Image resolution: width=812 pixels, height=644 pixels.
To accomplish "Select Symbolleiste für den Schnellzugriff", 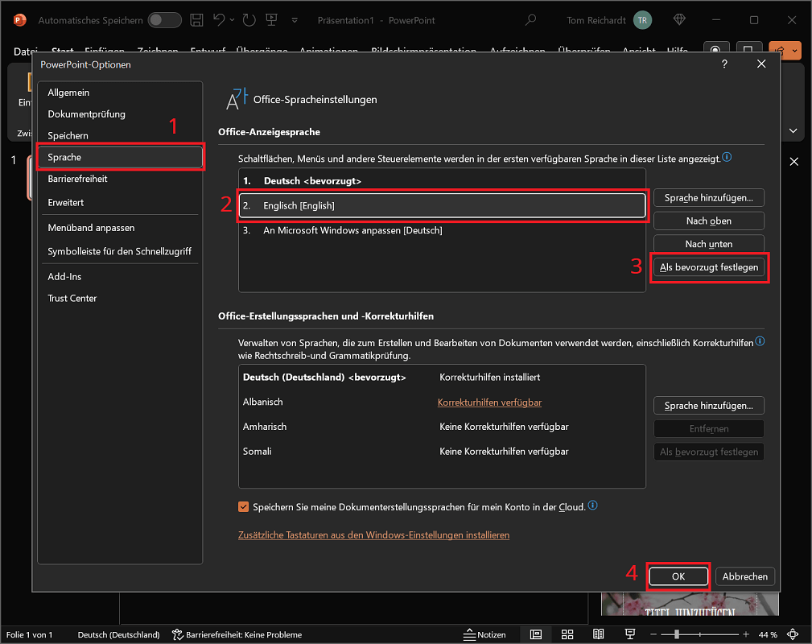I will pyautogui.click(x=120, y=251).
